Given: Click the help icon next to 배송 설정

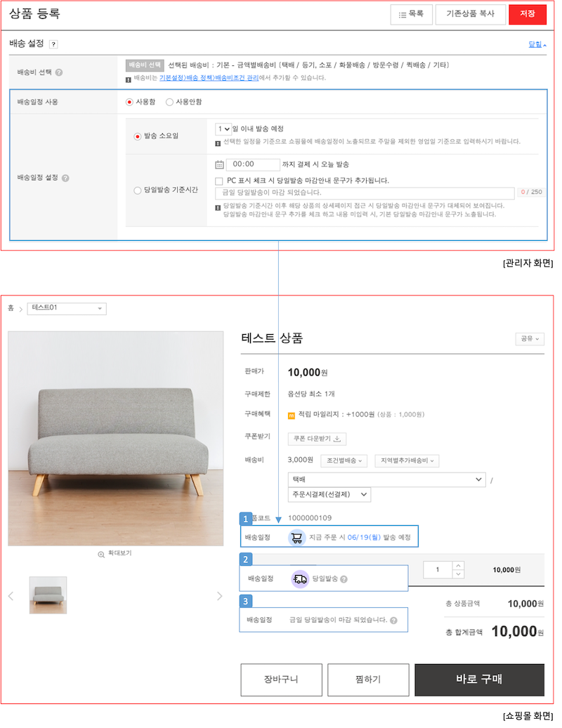Looking at the screenshot, I should (53, 44).
